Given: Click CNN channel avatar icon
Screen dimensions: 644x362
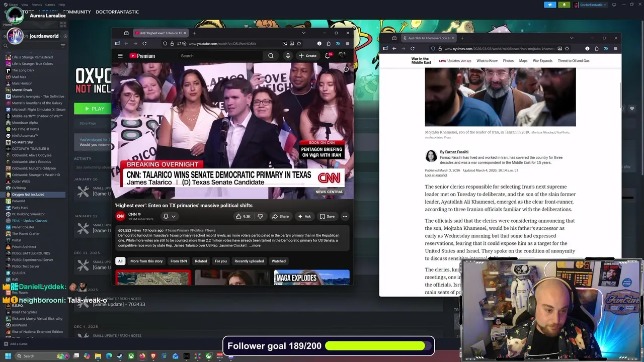Looking at the screenshot, I should (x=120, y=216).
